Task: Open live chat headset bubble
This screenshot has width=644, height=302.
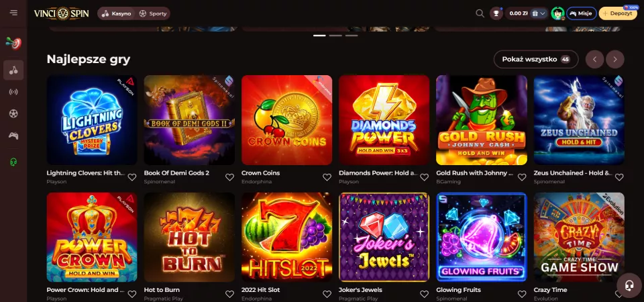Action: 629,286
